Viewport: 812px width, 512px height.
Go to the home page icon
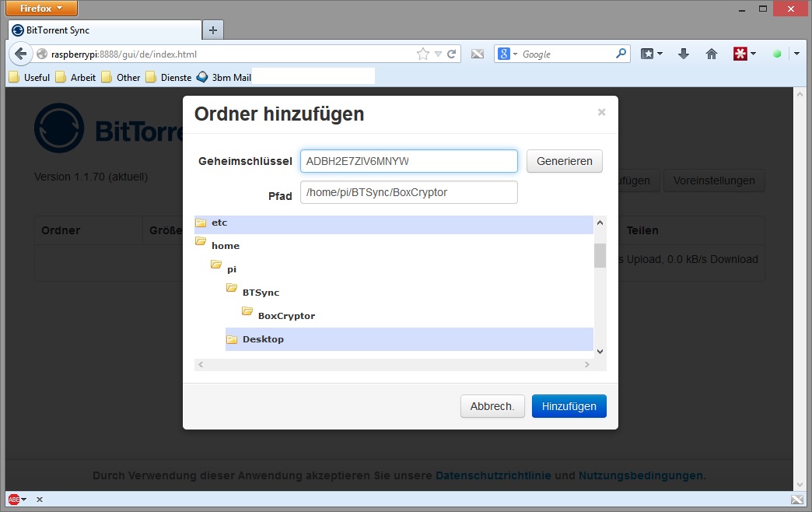point(712,54)
